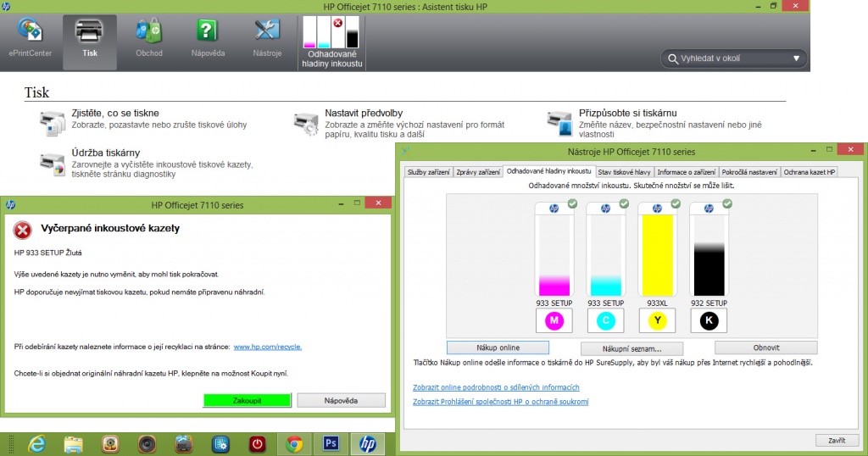Click the magnifier in the search box
This screenshot has width=868, height=456.
[x=672, y=58]
